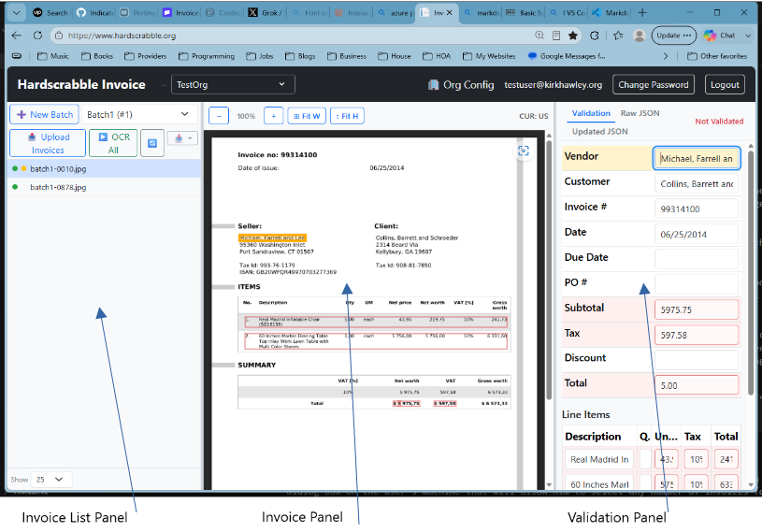Click the bookmark star icon
Image resolution: width=762 pixels, height=532 pixels.
click(573, 36)
